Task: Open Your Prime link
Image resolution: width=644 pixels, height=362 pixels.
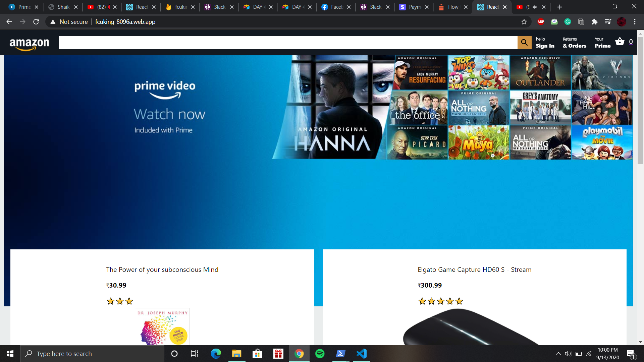Action: 602,43
